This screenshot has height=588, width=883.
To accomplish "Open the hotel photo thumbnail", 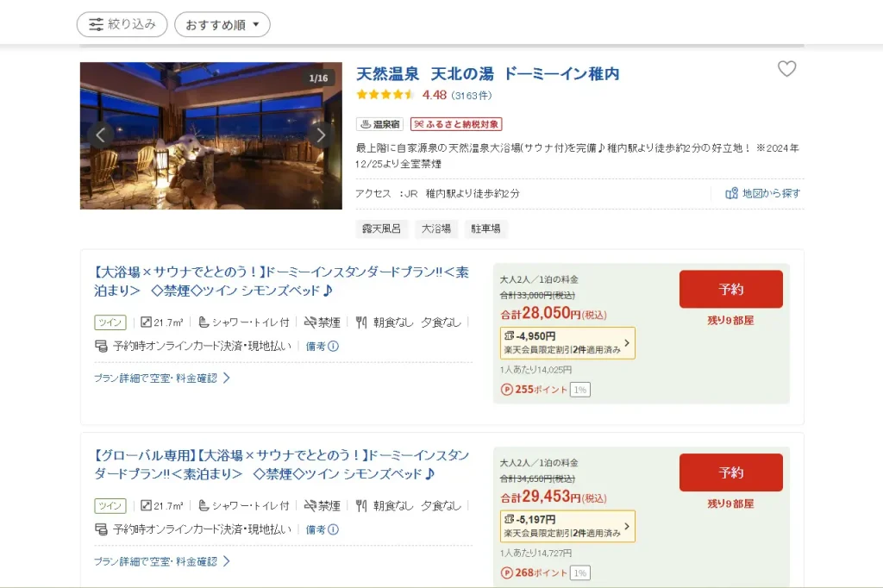I will (x=211, y=135).
